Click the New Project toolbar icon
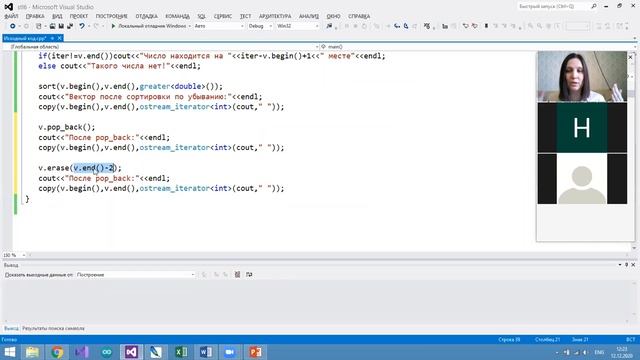The height and width of the screenshot is (360, 640). coord(39,26)
